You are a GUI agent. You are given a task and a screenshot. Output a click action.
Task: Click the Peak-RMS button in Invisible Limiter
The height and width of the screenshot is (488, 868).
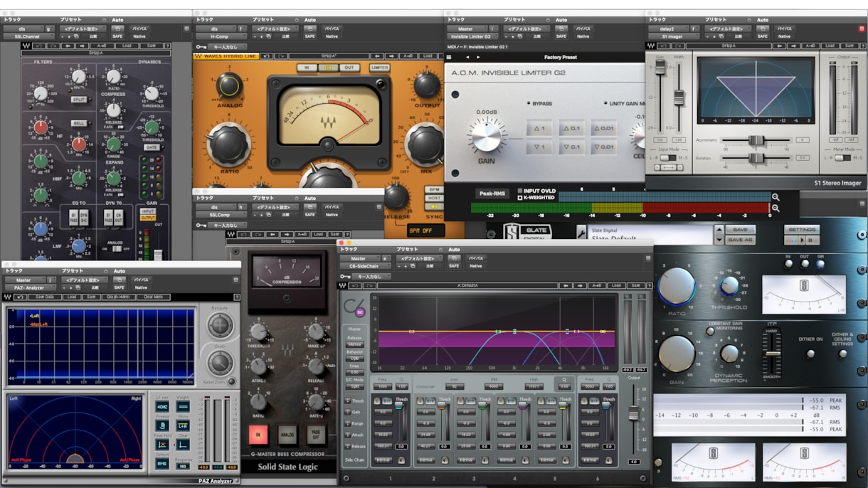pyautogui.click(x=492, y=193)
